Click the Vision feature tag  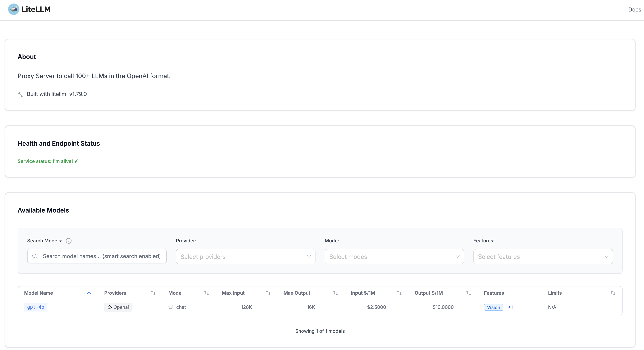[x=493, y=307]
